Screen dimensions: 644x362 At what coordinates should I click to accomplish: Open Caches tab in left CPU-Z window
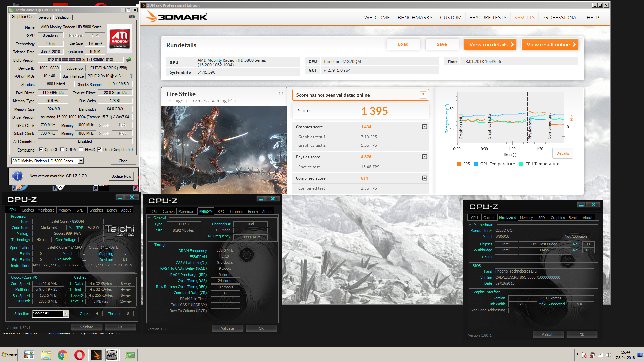click(x=28, y=210)
